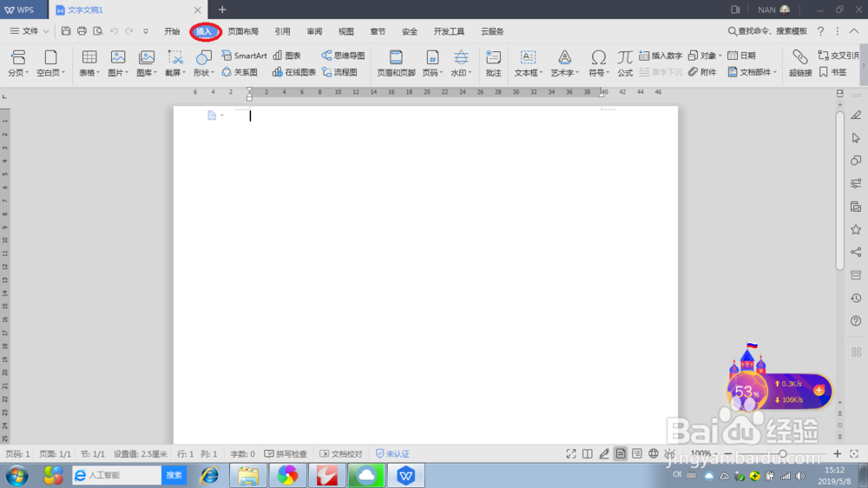Insert a blank page with 空白页
This screenshot has width=868, height=488.
50,63
